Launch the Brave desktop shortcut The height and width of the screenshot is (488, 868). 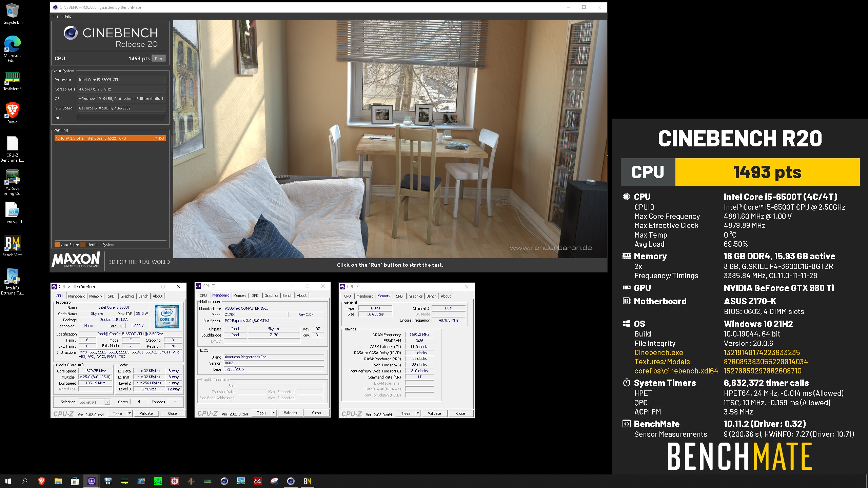coord(12,113)
